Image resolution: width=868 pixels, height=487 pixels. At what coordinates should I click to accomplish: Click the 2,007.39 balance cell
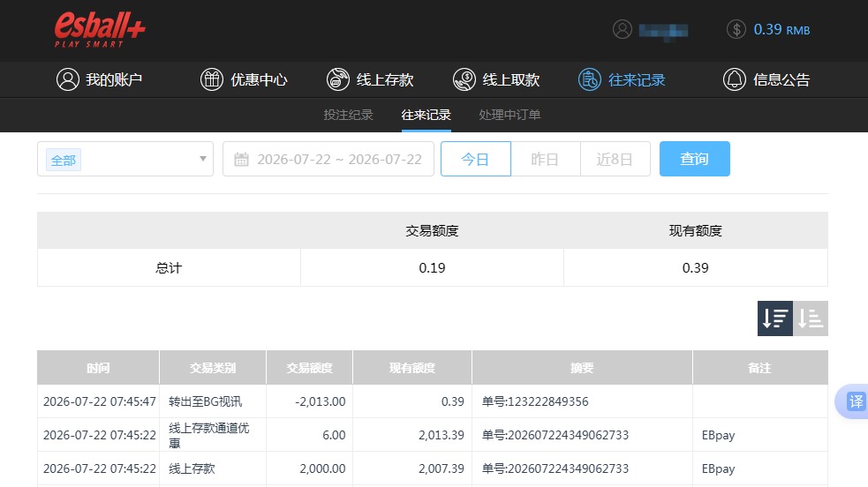442,468
